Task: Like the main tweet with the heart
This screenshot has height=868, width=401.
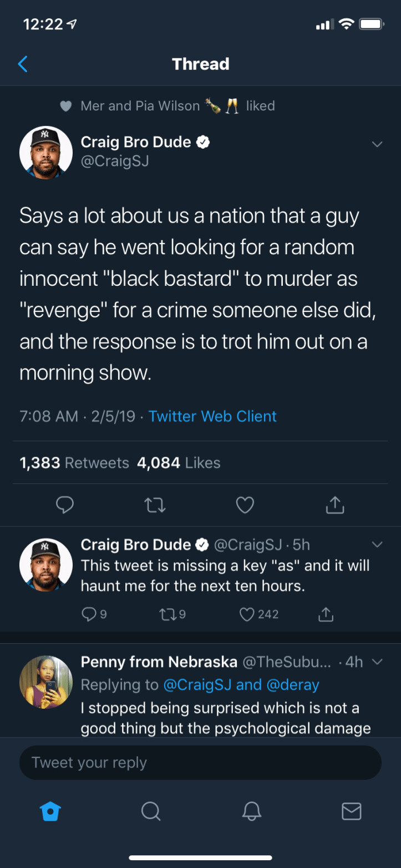Action: coord(245,504)
